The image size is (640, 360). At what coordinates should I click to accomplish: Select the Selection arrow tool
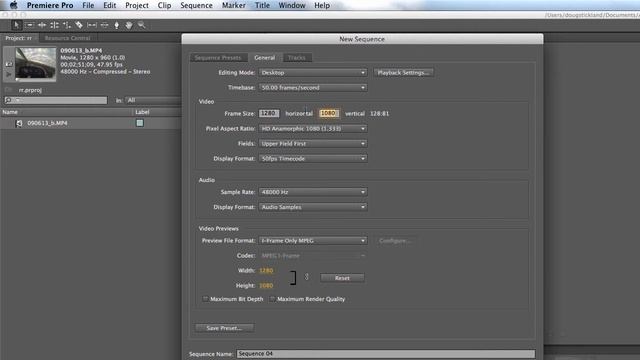click(16, 25)
